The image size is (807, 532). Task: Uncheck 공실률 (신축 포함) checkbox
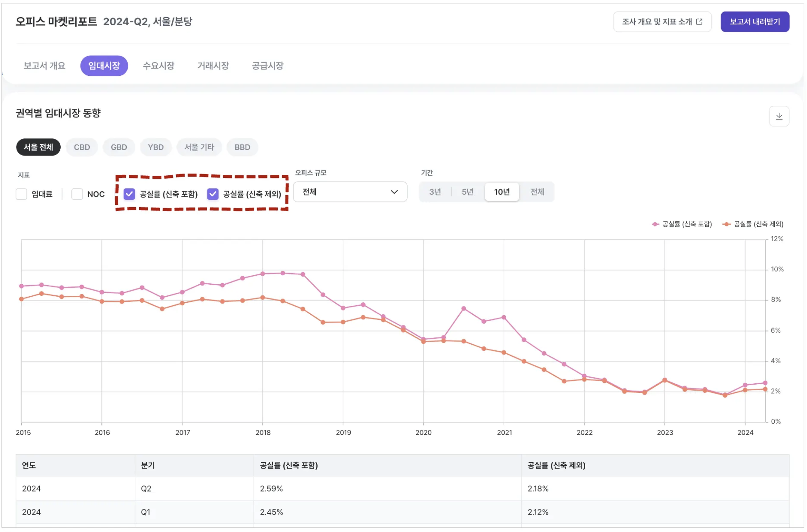point(129,194)
